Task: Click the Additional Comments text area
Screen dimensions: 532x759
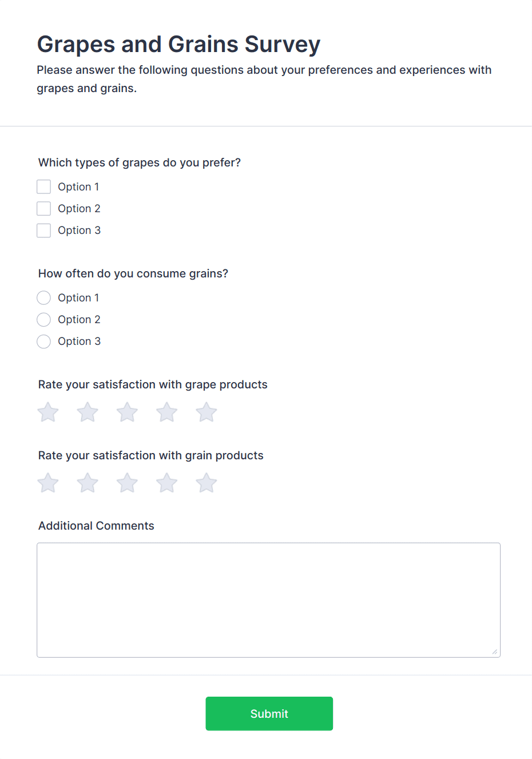Action: (x=268, y=599)
